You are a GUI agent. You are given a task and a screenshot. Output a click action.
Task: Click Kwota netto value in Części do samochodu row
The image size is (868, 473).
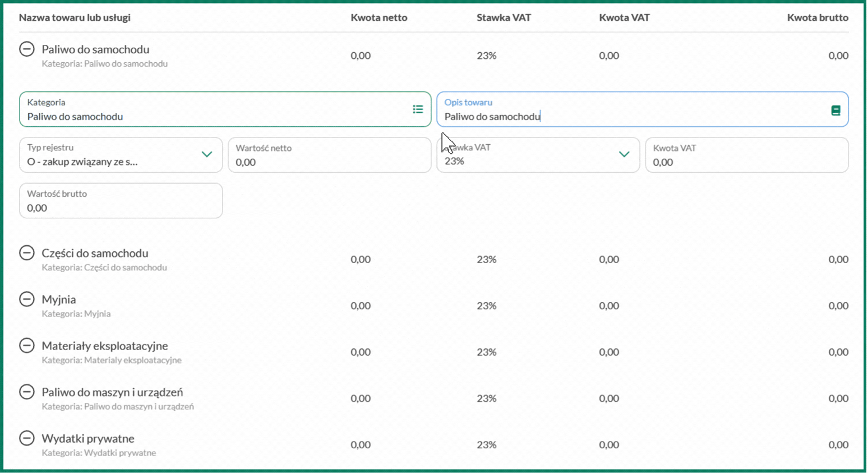pos(361,259)
